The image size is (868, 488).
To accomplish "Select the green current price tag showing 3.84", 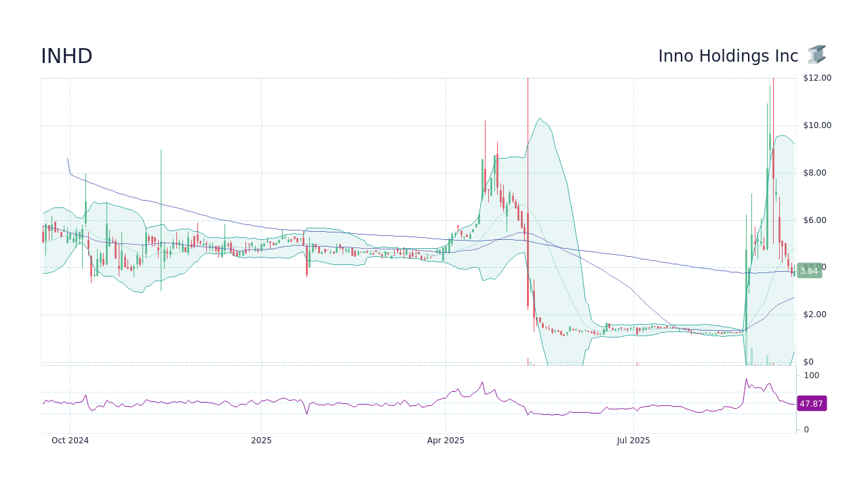I will pyautogui.click(x=809, y=270).
